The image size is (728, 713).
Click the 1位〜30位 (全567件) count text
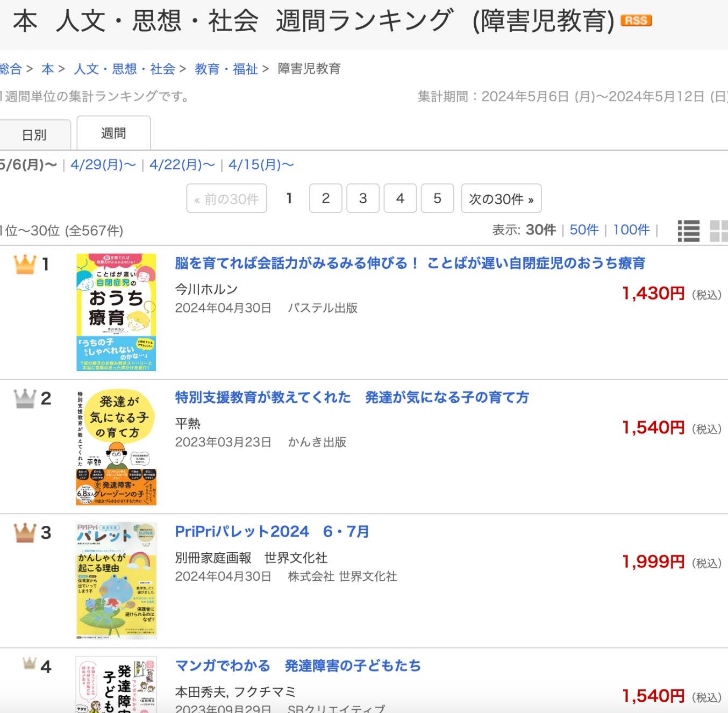[62, 231]
